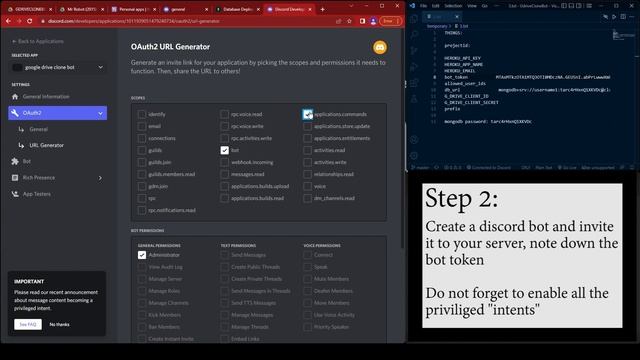Switch to the 'Database Deploy' browser tab
The height and width of the screenshot is (360, 640).
(238, 9)
